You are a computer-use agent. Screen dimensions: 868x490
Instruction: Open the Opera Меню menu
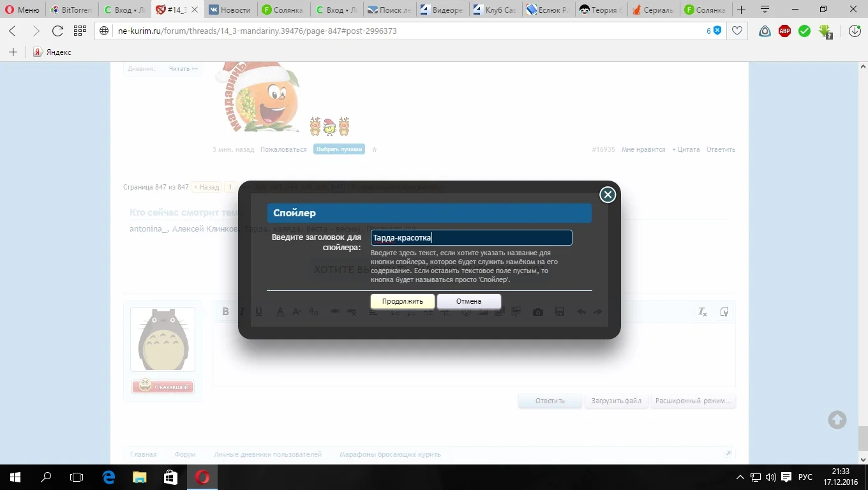[x=22, y=9]
